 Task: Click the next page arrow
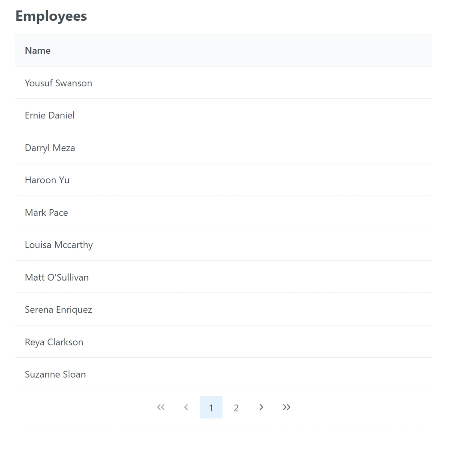coord(261,407)
